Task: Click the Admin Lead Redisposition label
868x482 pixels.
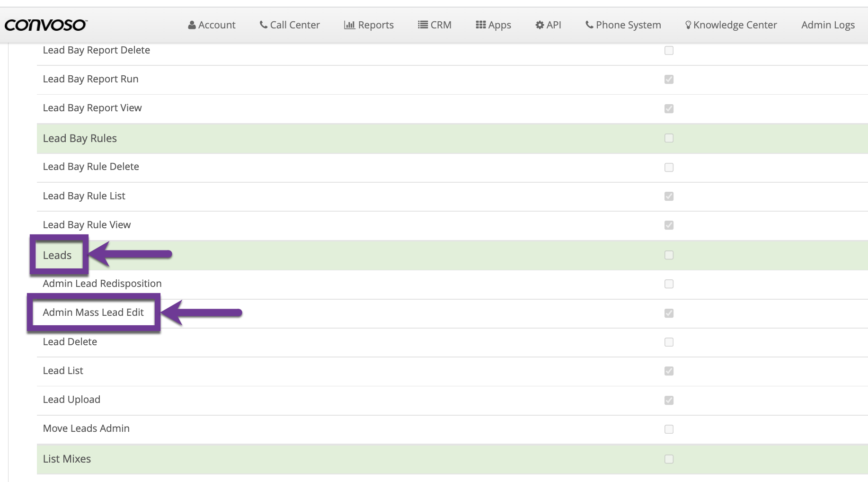Action: [x=102, y=284]
